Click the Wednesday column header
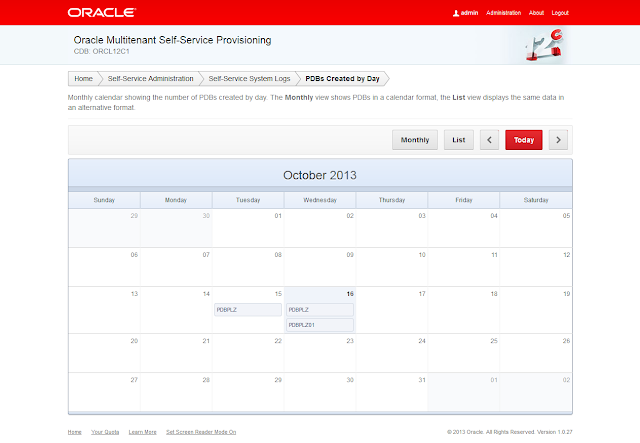640x443 pixels. point(320,200)
